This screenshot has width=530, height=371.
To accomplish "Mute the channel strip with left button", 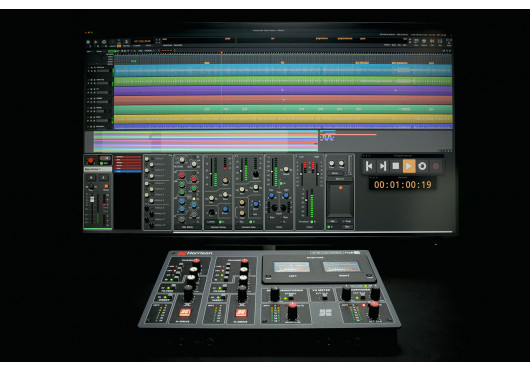I will tap(91, 177).
